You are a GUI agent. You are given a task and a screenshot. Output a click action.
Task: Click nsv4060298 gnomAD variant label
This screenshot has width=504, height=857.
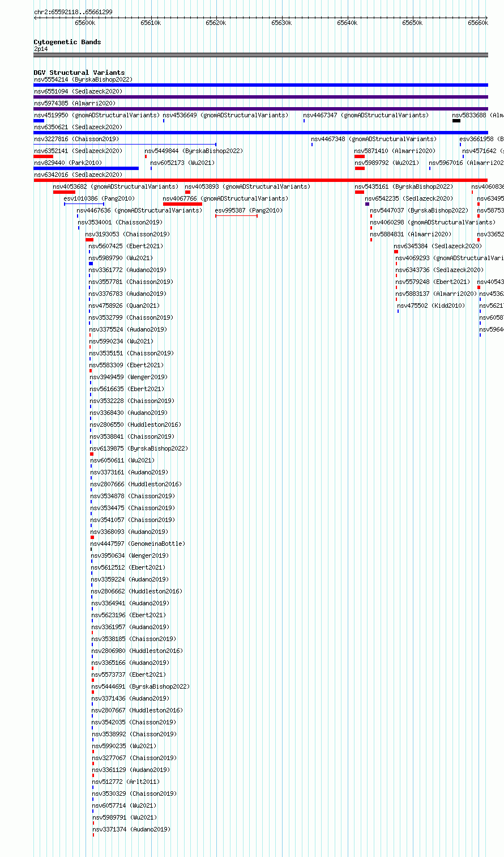tap(433, 223)
